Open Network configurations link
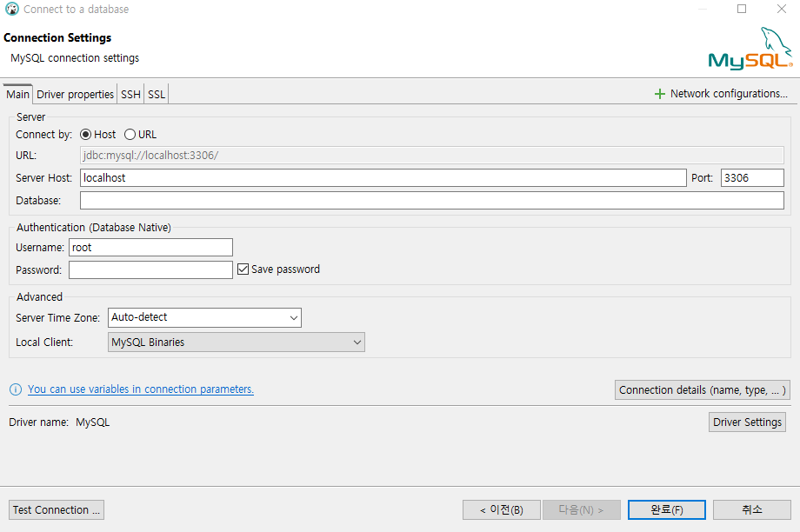The width and height of the screenshot is (800, 532). pyautogui.click(x=729, y=94)
